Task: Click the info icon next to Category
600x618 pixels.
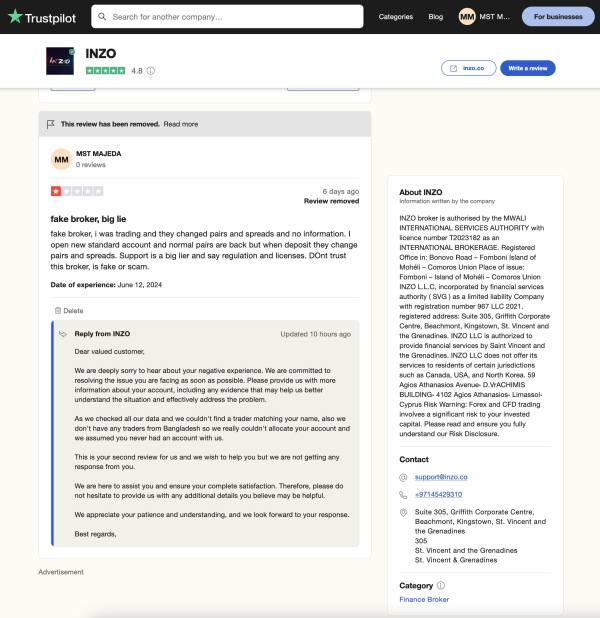Action: [441, 585]
